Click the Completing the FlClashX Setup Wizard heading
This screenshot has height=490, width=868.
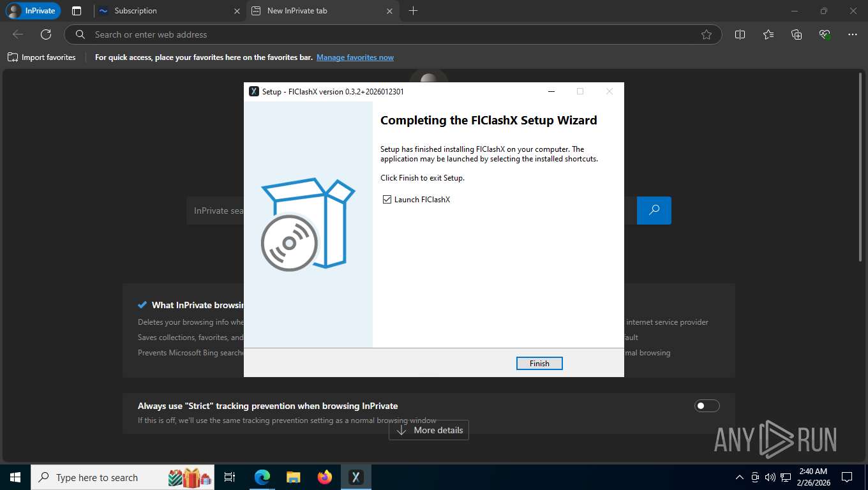[x=489, y=121]
